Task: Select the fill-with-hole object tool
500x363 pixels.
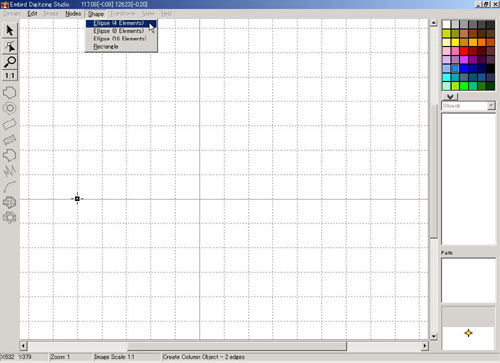Action: click(10, 108)
